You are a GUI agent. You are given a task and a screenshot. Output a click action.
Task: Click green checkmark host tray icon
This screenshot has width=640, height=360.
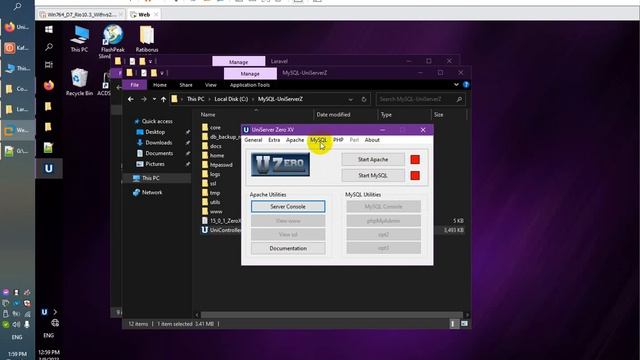[x=6, y=324]
